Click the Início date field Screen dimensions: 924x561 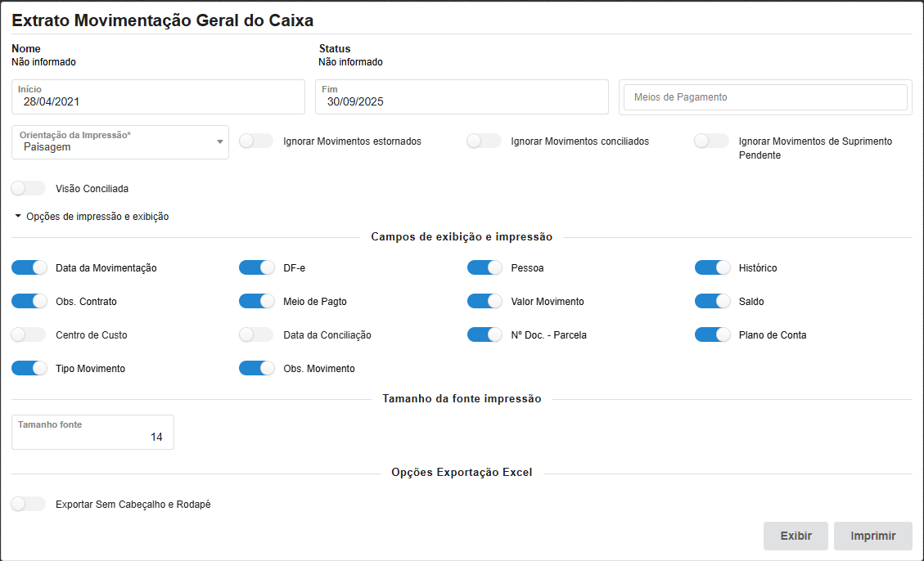pyautogui.click(x=158, y=101)
